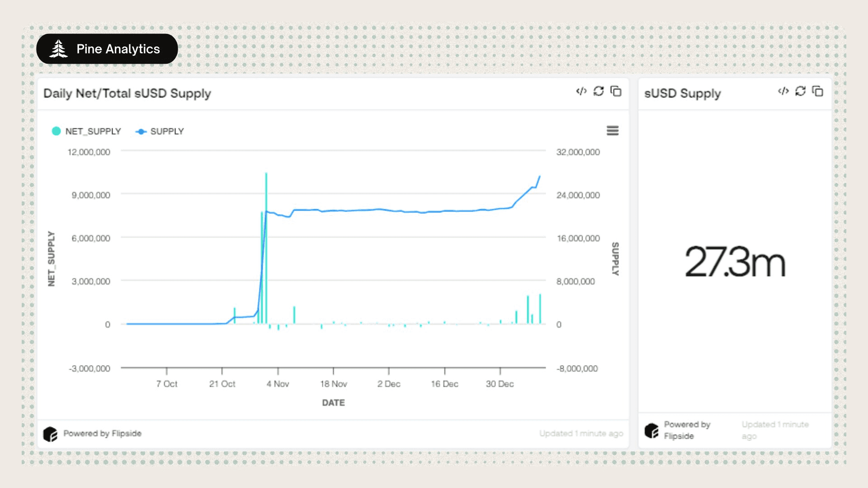Image resolution: width=868 pixels, height=488 pixels.
Task: Click the tallest NET_SUPPLY bar near 4 Nov
Action: (x=266, y=248)
